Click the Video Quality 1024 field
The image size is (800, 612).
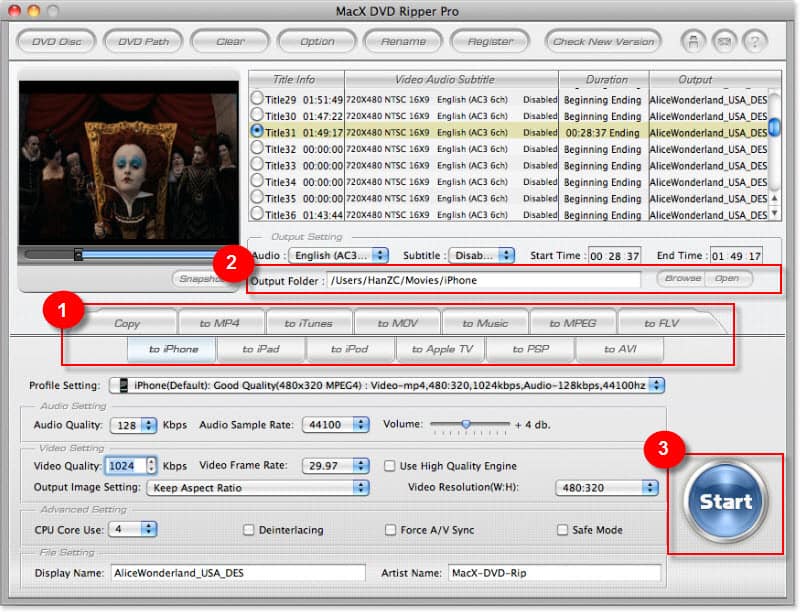[x=126, y=465]
